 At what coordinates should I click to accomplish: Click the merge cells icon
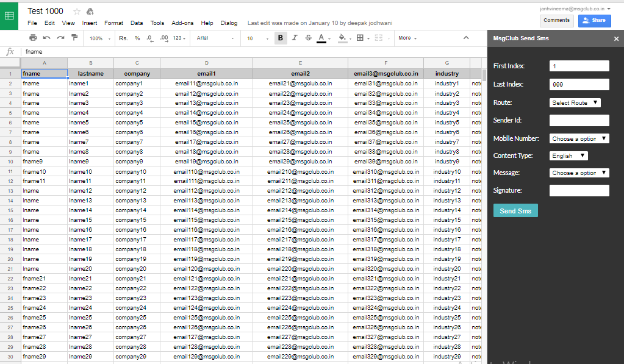(x=378, y=38)
